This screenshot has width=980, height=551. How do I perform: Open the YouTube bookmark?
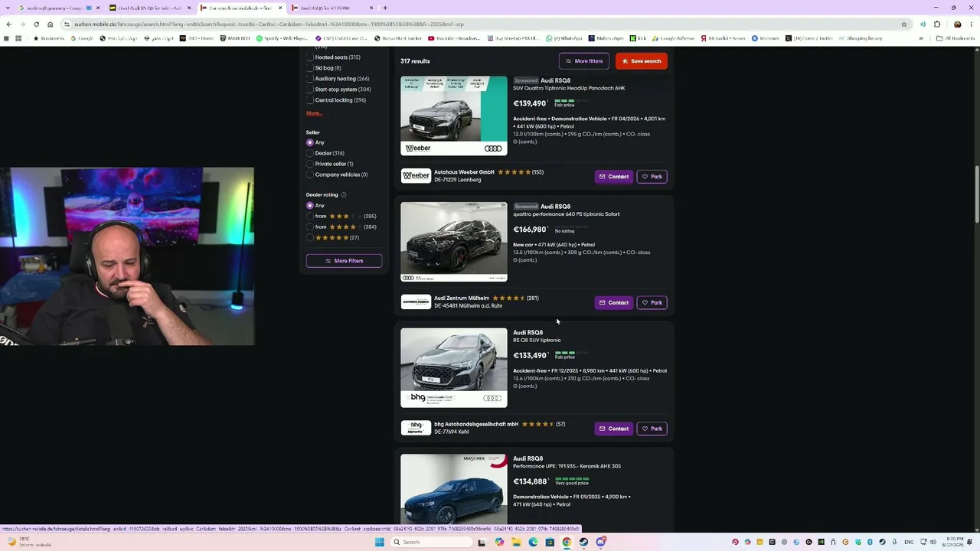pos(453,37)
